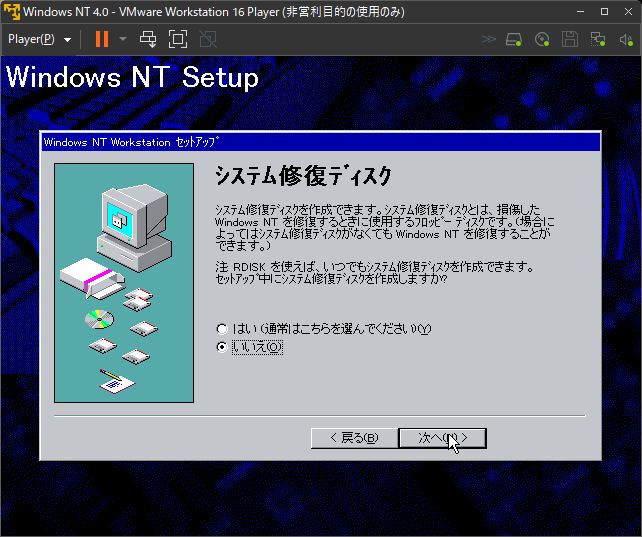This screenshot has width=642, height=537.
Task: Close the VMware Player window
Action: tap(628, 11)
